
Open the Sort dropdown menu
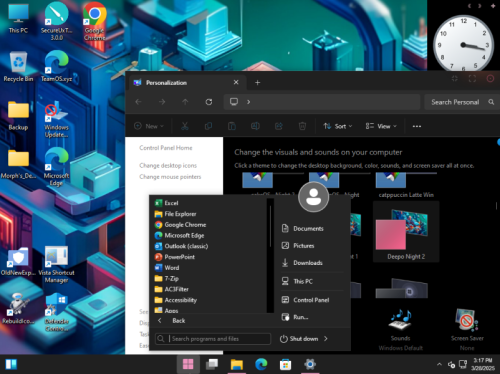click(x=338, y=126)
